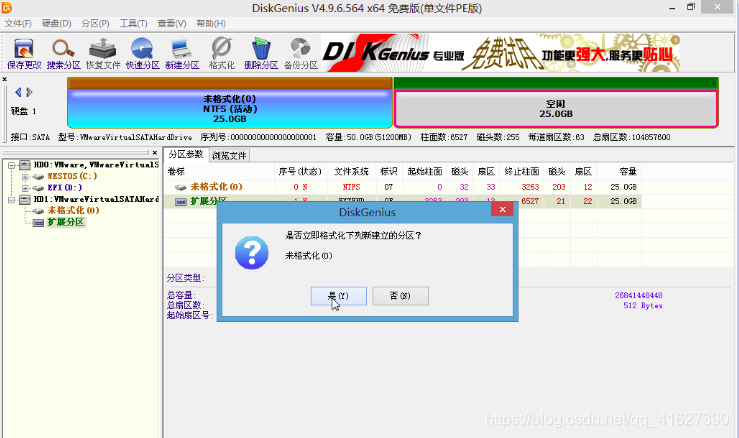Click the 3263 end cylinder cell

530,187
